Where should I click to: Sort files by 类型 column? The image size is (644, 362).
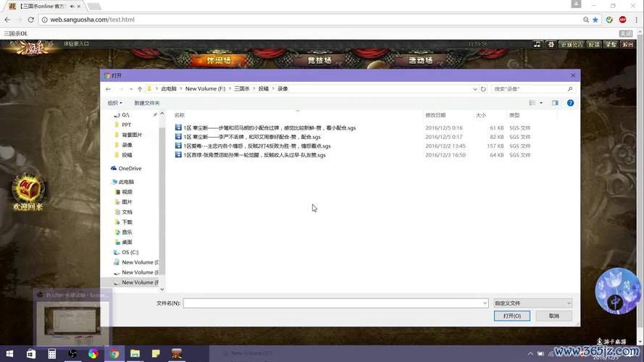tap(514, 115)
